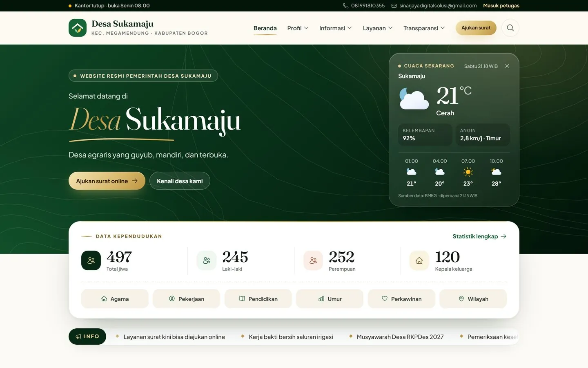Viewport: 588px width, 368px height.
Task: Expand the Transparansi dropdown menu
Action: pos(424,28)
